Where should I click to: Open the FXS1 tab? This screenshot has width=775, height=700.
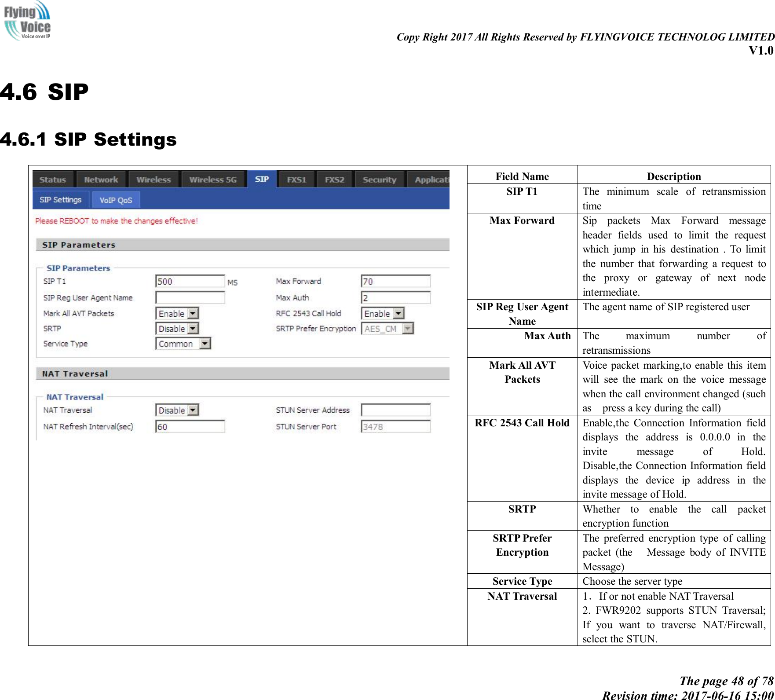[296, 179]
